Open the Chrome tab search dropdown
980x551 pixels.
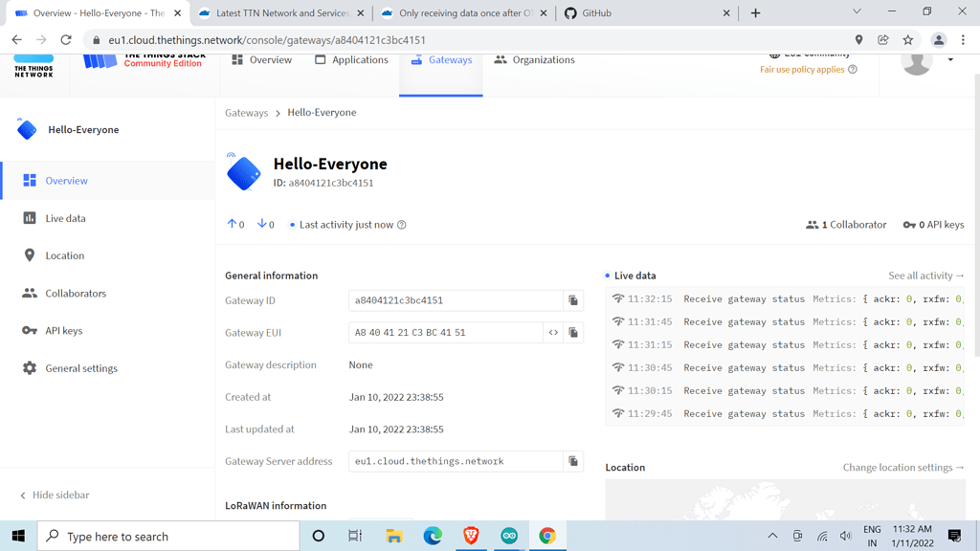857,12
